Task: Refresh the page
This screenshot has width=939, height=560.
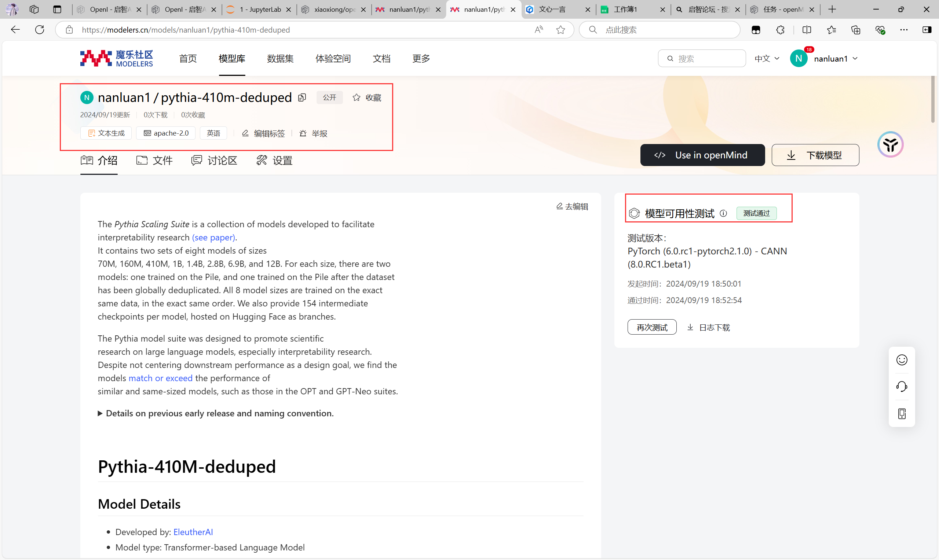Action: (x=40, y=30)
